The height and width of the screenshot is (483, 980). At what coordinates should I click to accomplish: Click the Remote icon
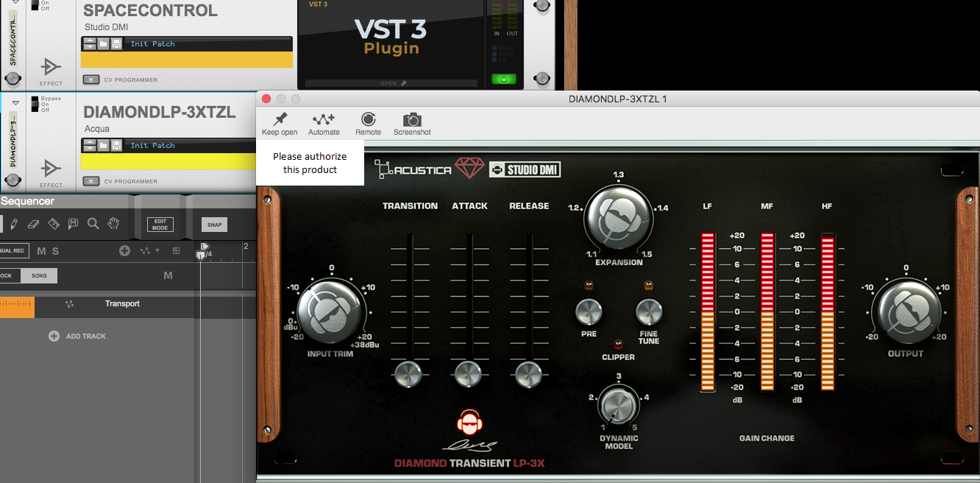[368, 124]
